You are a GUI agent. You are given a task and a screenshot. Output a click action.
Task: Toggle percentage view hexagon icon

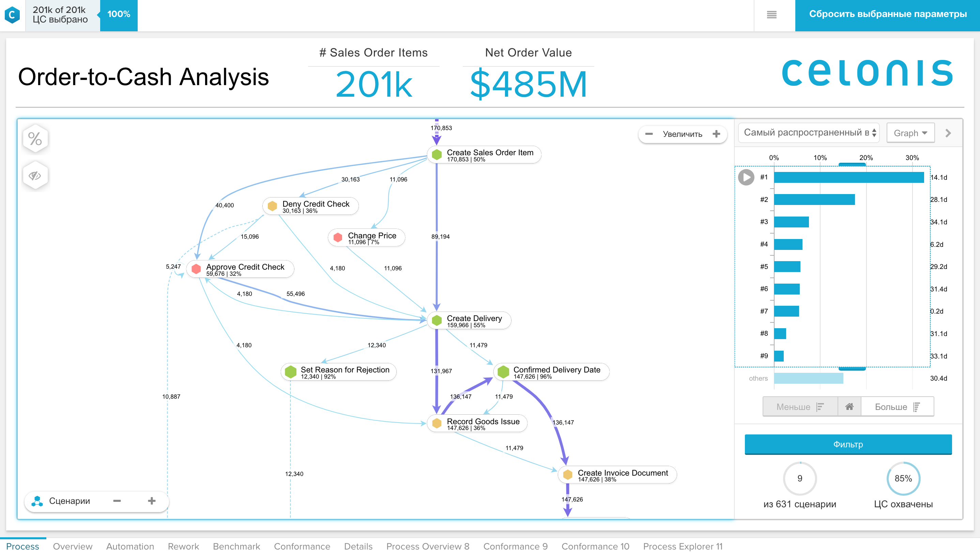(x=35, y=139)
